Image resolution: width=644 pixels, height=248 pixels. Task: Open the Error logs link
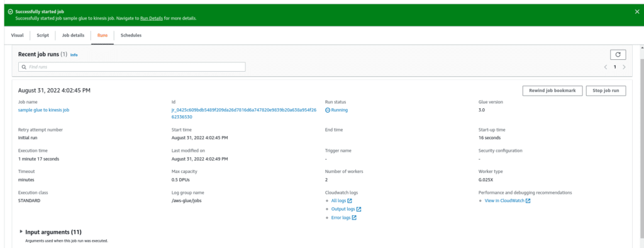coord(340,218)
